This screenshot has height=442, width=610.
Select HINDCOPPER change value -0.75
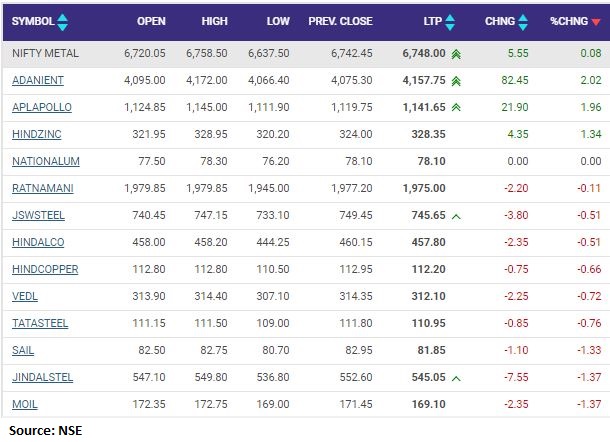point(516,269)
